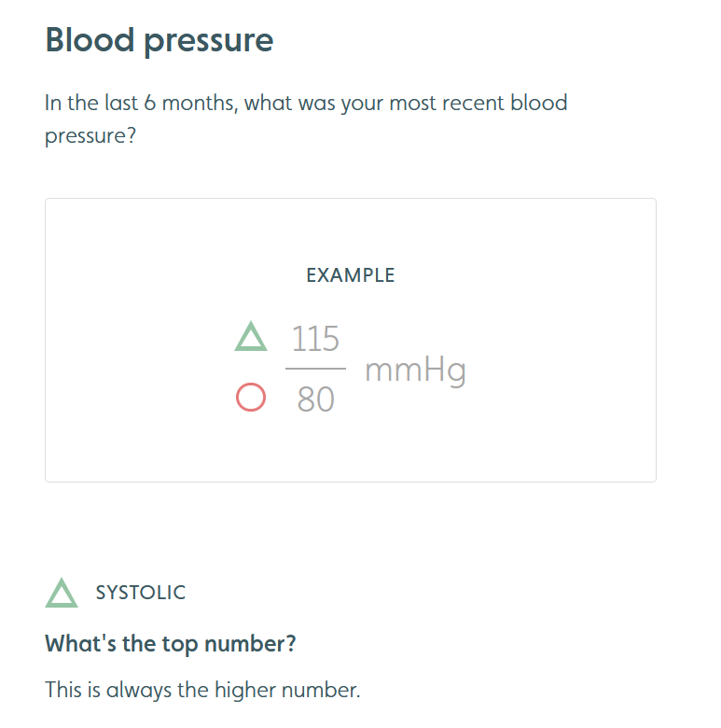Click "most recent blood" in the question
The width and height of the screenshot is (721, 728).
478,103
